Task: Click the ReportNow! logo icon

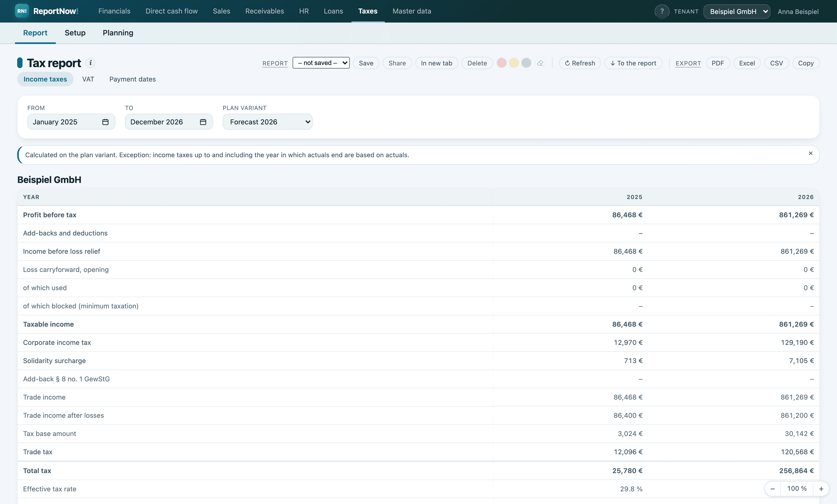Action: click(22, 11)
